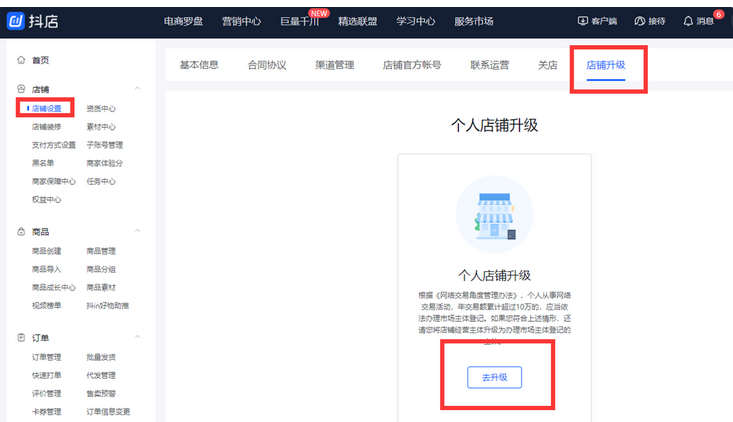The image size is (733, 422).
Task: Open 商品分组 in the sidebar
Action: (101, 269)
